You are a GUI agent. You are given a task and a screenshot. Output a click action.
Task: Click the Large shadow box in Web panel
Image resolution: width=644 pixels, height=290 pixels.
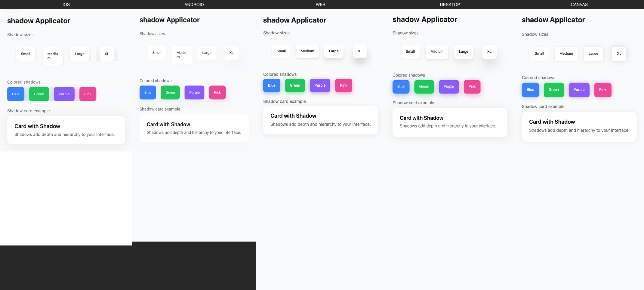click(x=334, y=51)
